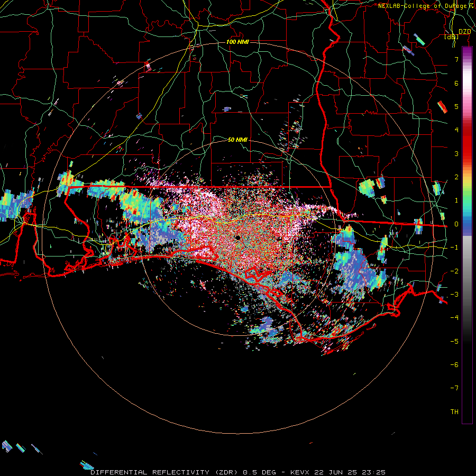The height and width of the screenshot is (476, 476).
Task: Click the -2 value on the color scale
Action: coord(454,271)
